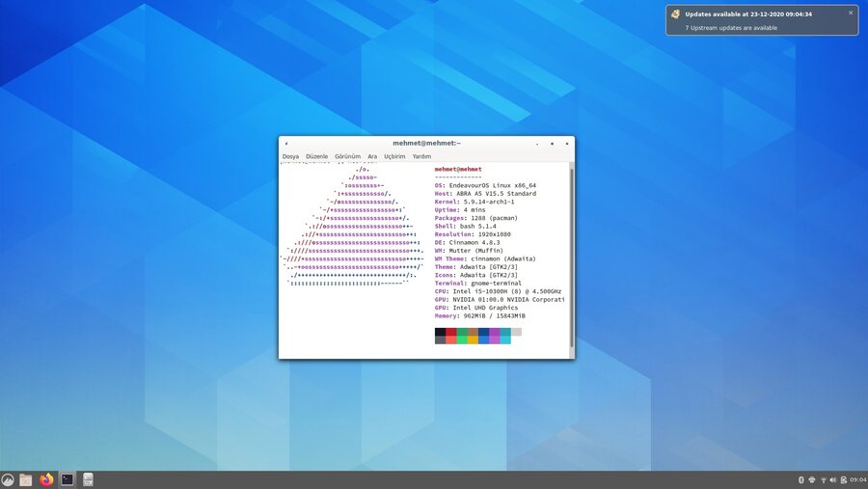Open the Dosya menu

[x=290, y=156]
